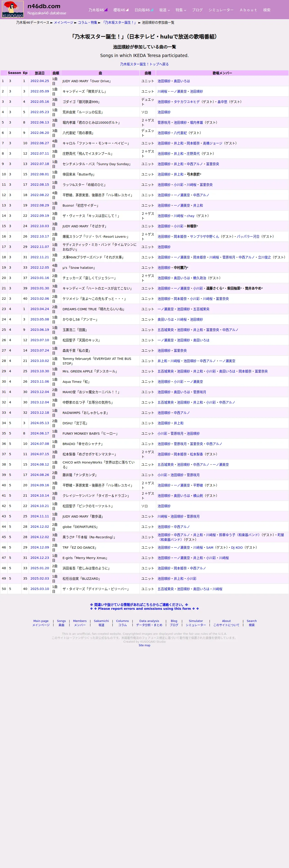The height and width of the screenshot is (868, 289).
Task: Open footer Simulator シミュレーター link
Action: pos(196,623)
